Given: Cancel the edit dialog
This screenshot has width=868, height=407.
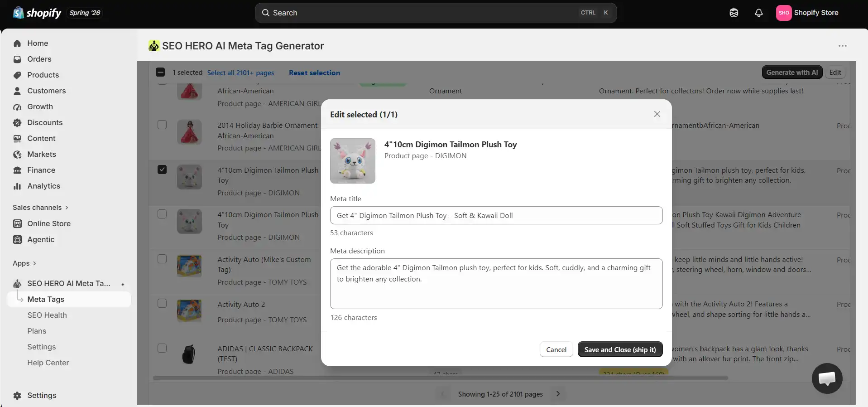Looking at the screenshot, I should (556, 349).
